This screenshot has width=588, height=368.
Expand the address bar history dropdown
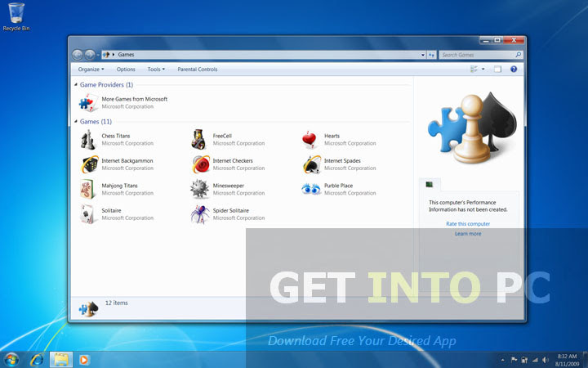point(423,55)
